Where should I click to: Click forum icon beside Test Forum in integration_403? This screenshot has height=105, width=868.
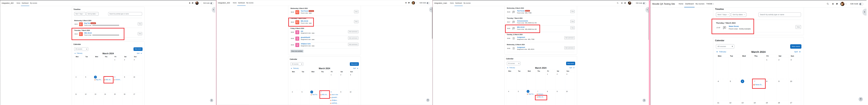tap(297, 12)
